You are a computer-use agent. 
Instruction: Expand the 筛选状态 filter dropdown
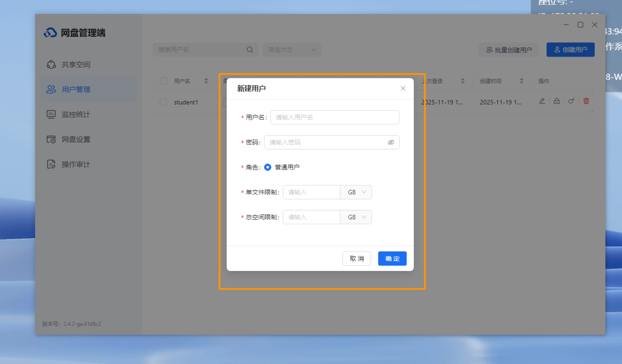[291, 50]
